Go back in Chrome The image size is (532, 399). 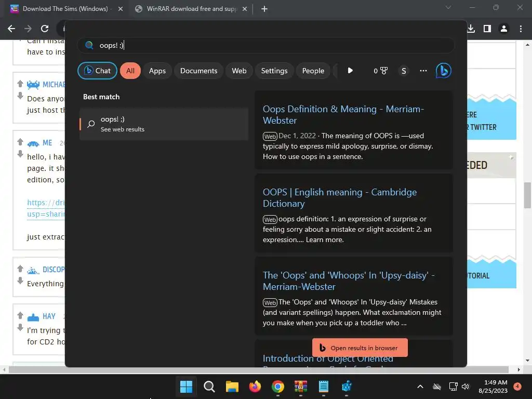[x=11, y=29]
